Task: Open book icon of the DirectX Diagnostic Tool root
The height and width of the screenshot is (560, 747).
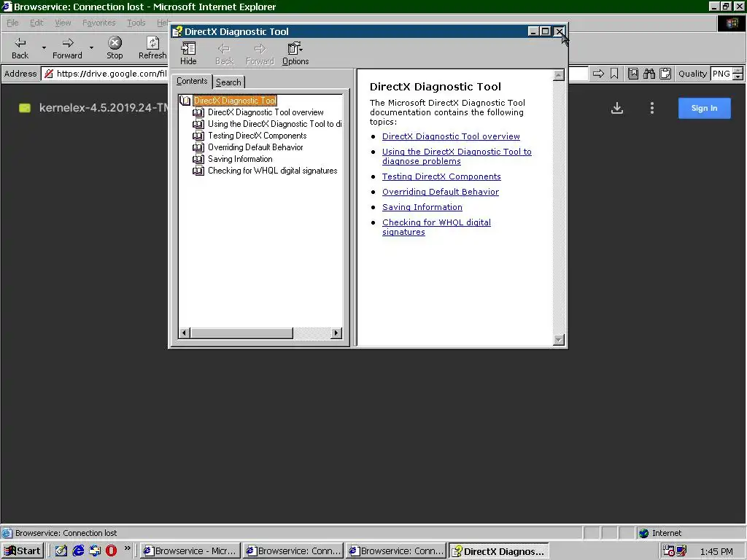Action: pos(185,101)
